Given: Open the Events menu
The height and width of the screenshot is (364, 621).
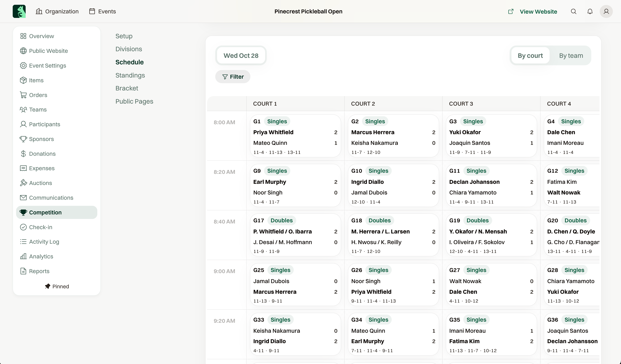Looking at the screenshot, I should pos(103,11).
